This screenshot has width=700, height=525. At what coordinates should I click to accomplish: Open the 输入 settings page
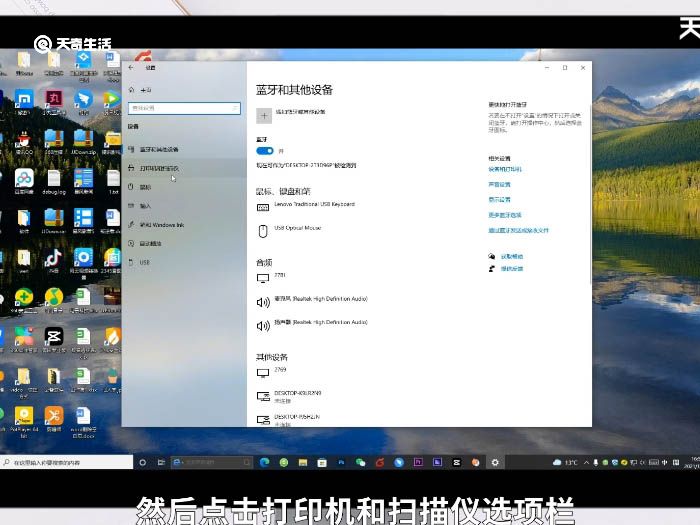tap(184, 206)
